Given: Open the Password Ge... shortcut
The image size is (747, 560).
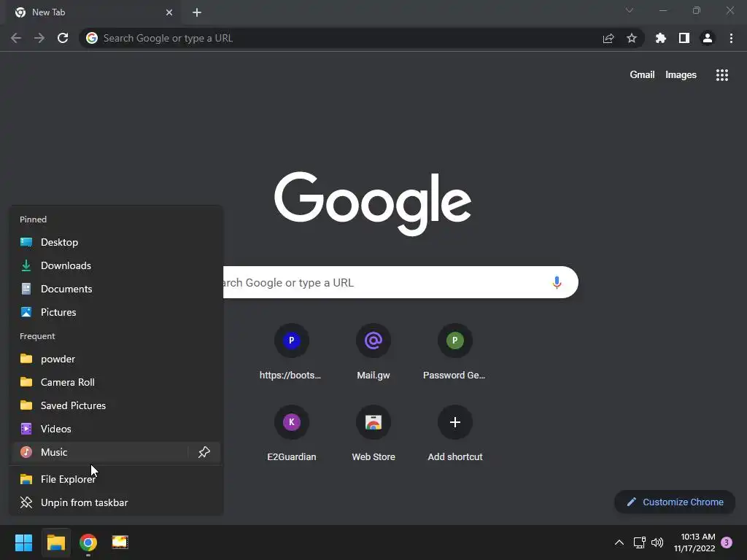Looking at the screenshot, I should click(x=454, y=352).
